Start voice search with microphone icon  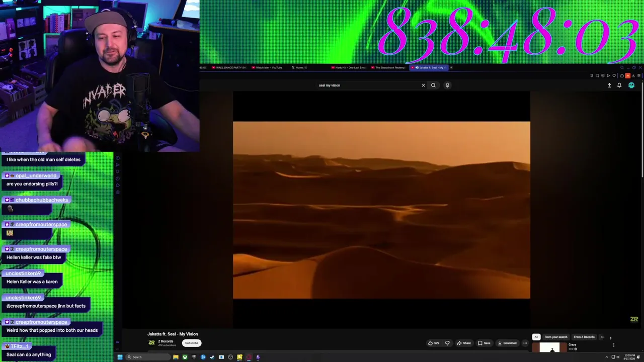(x=447, y=85)
